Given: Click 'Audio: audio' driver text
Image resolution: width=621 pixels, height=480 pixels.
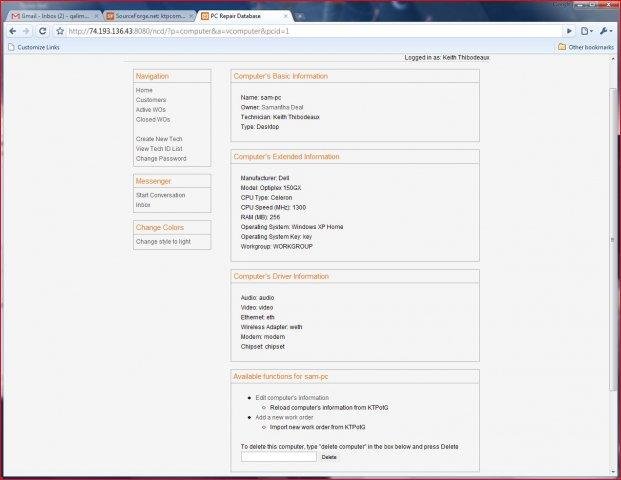Looking at the screenshot, I should (257, 297).
